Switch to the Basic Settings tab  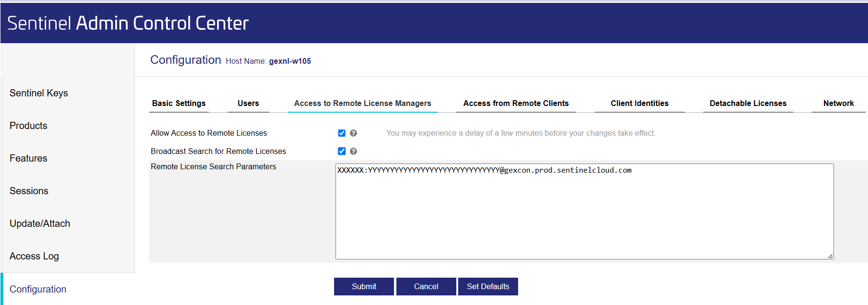[x=179, y=103]
